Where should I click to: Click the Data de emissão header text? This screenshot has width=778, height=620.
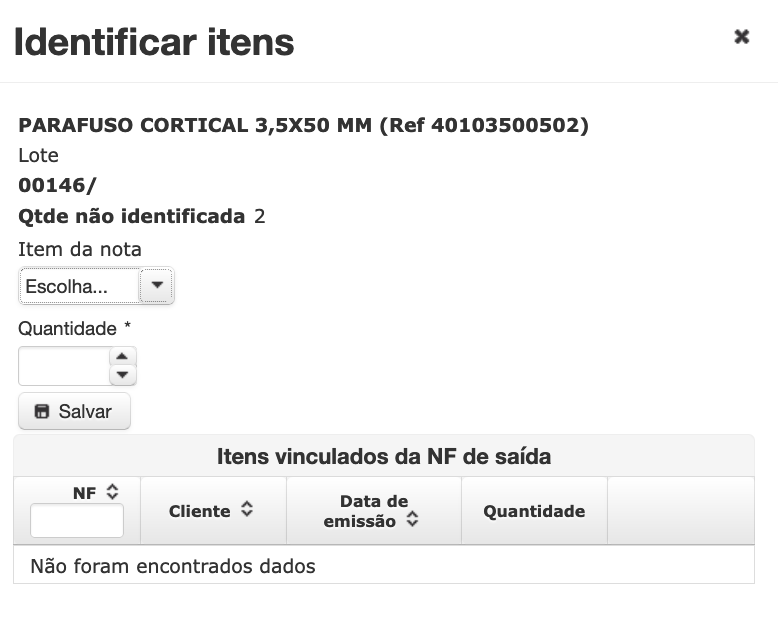pyautogui.click(x=366, y=511)
